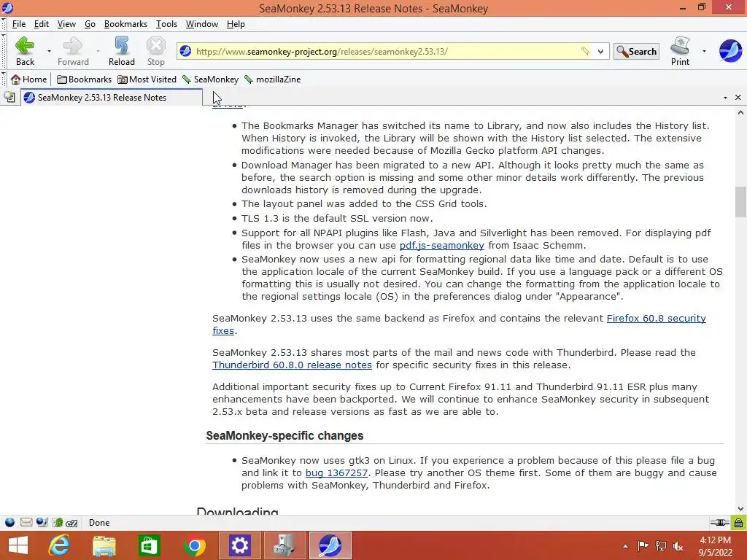Open the Tools menu
Screen dimensions: 747x560
167,24
